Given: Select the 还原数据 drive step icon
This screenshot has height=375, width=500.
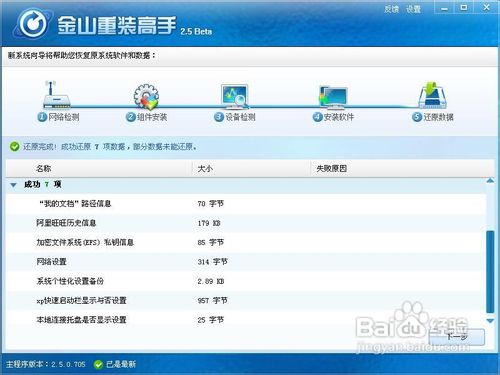Looking at the screenshot, I should click(x=433, y=95).
